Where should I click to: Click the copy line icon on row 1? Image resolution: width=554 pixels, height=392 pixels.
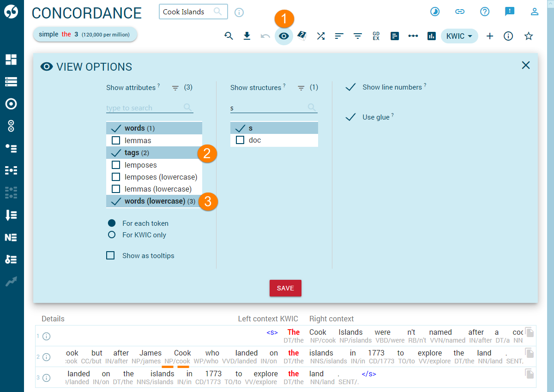coord(529,332)
